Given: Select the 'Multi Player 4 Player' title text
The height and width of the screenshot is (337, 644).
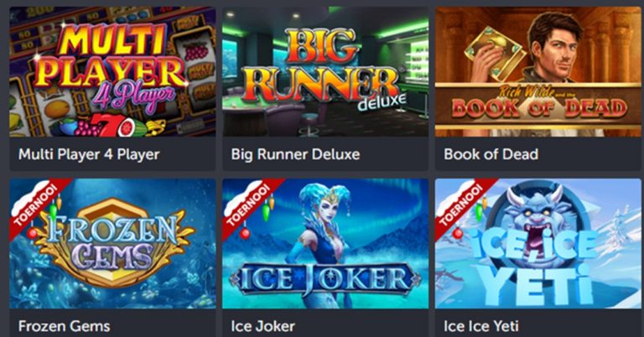Looking at the screenshot, I should pos(89,154).
